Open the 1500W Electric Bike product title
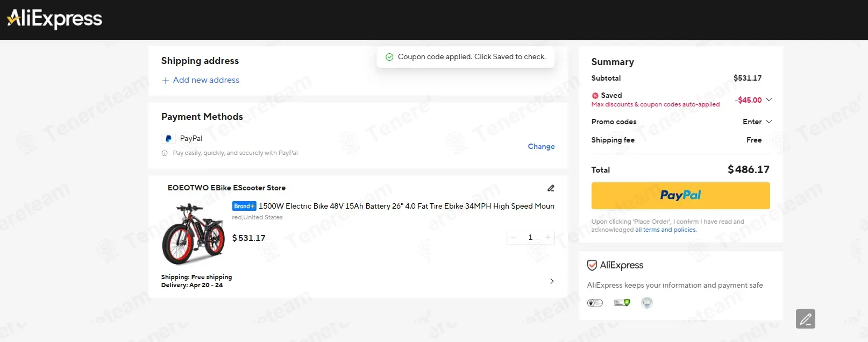This screenshot has height=342, width=868. 407,206
